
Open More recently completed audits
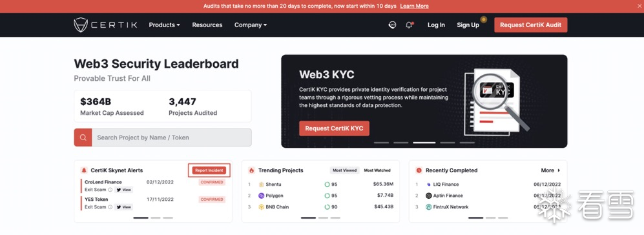tap(550, 170)
